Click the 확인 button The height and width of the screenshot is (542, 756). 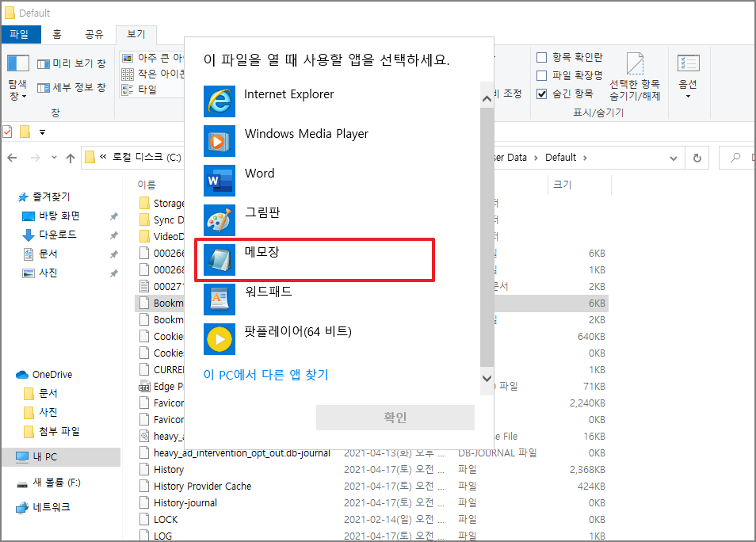click(x=395, y=417)
